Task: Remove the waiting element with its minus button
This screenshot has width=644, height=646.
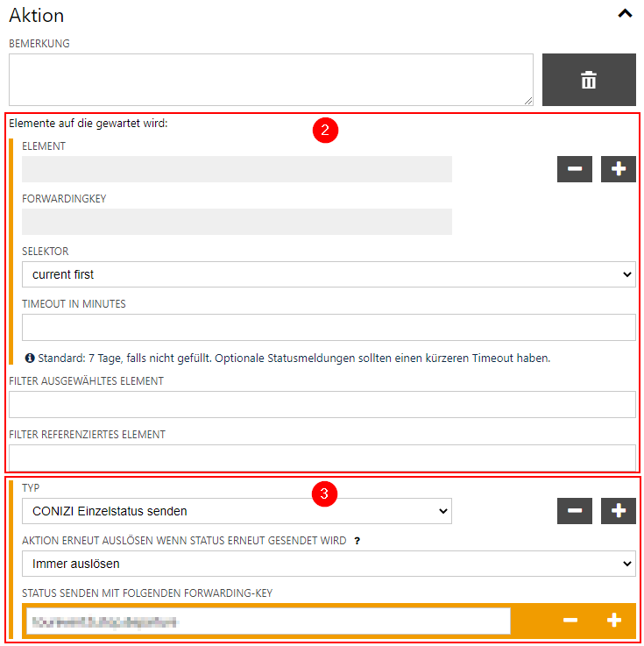Action: [x=575, y=169]
